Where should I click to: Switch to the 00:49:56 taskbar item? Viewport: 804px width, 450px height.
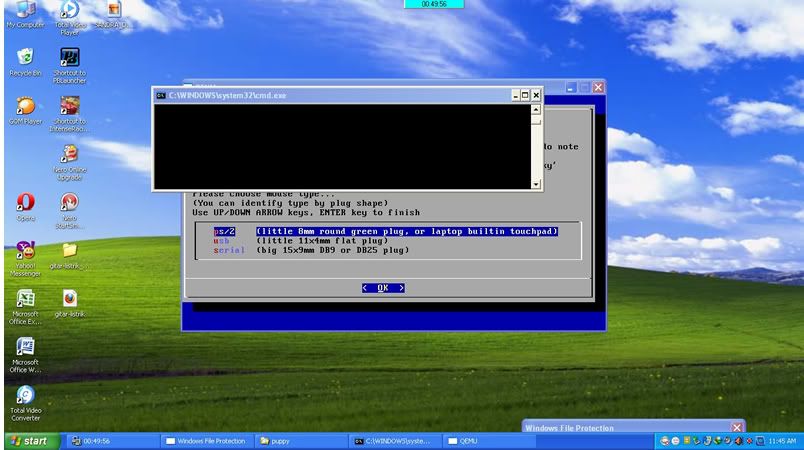[x=112, y=441]
